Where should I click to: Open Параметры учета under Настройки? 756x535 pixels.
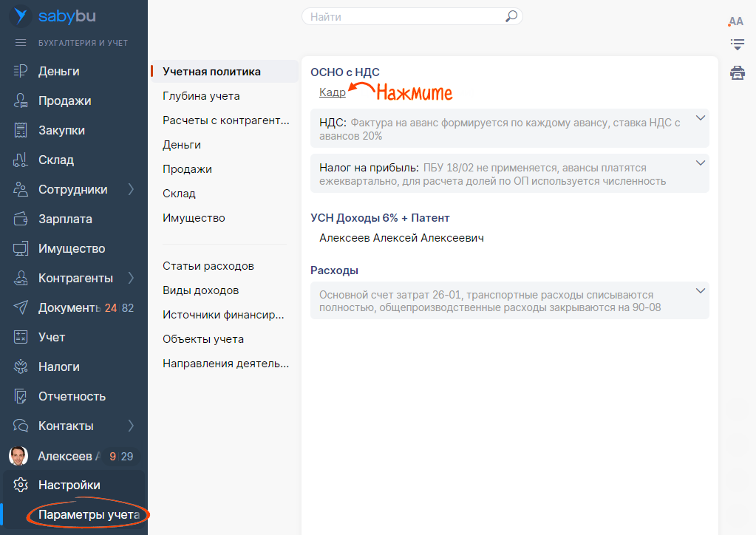[x=89, y=514]
